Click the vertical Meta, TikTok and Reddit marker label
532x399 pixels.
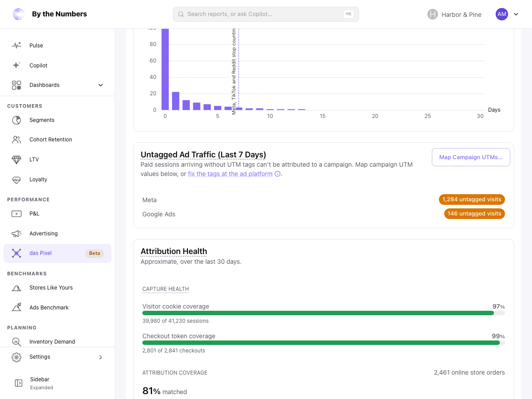point(234,71)
